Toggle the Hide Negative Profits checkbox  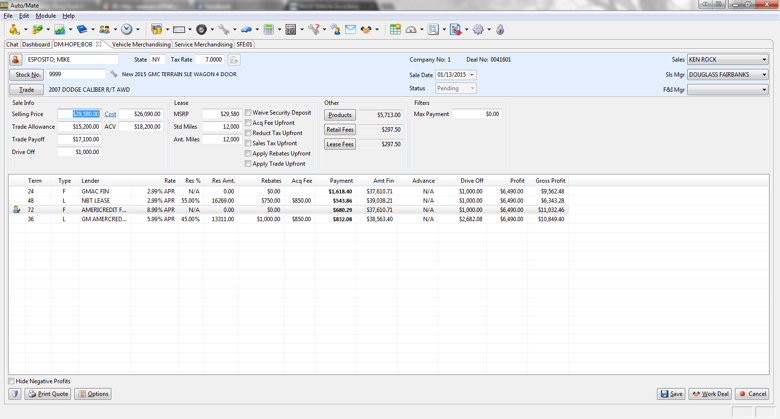(12, 381)
